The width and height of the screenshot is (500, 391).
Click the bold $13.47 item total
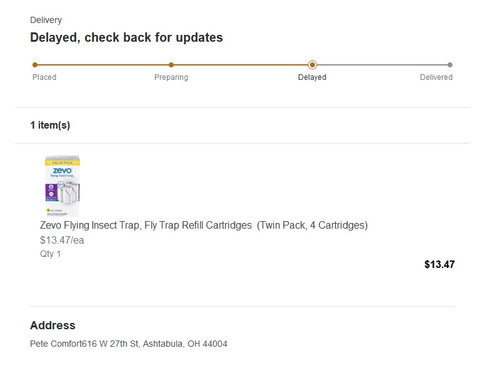439,264
